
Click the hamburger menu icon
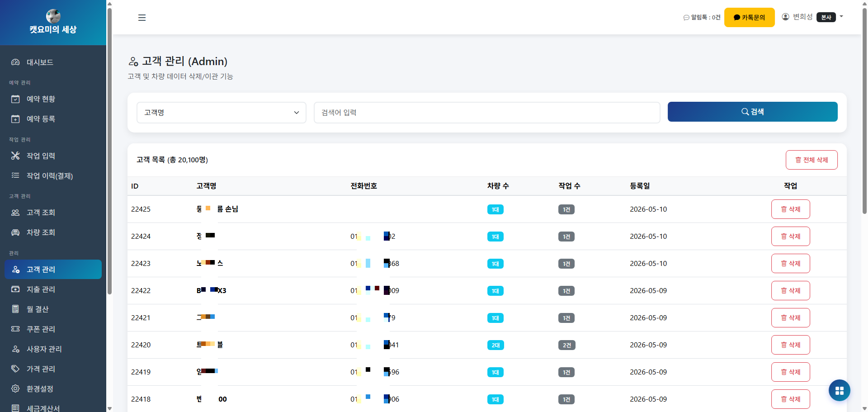pos(142,18)
